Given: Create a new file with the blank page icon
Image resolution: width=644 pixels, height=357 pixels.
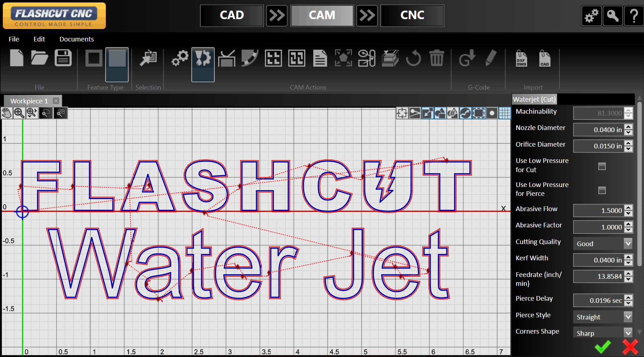Looking at the screenshot, I should click(x=17, y=58).
